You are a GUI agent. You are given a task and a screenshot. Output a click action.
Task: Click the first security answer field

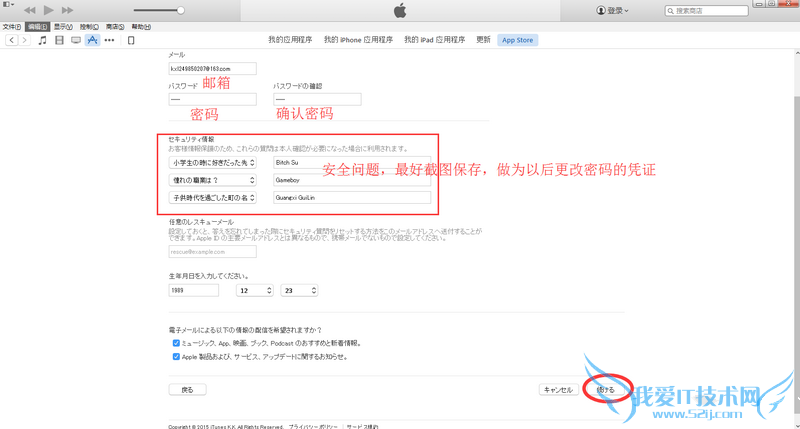352,163
